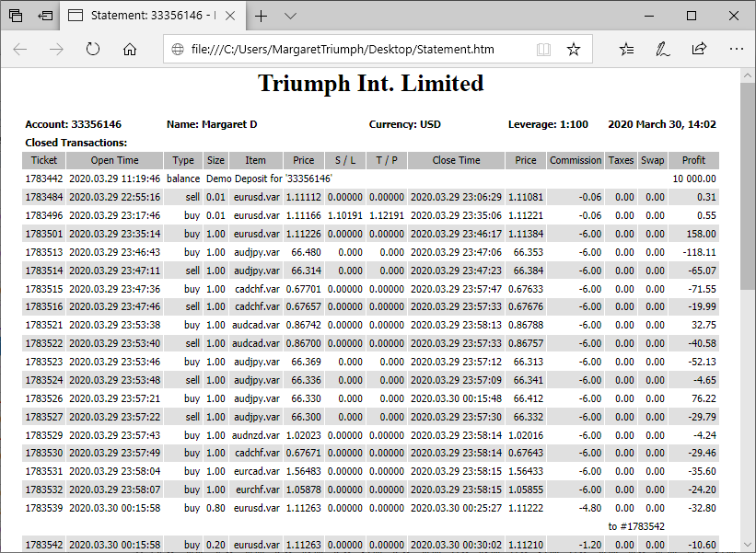Click commission value -4.80

pyautogui.click(x=589, y=508)
